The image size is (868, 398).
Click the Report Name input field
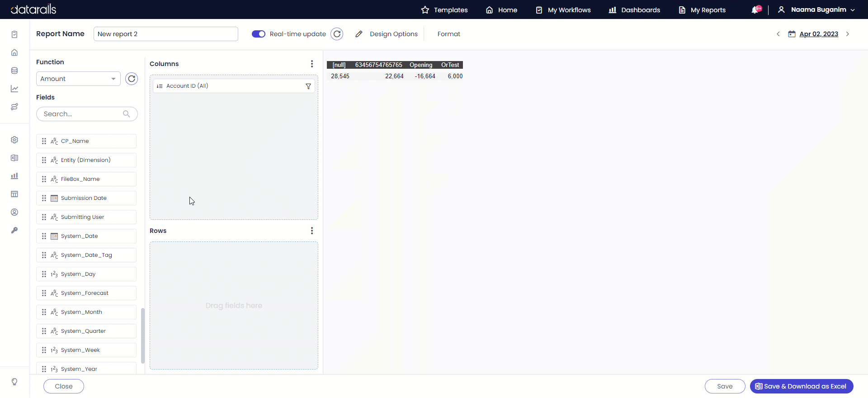pos(165,34)
